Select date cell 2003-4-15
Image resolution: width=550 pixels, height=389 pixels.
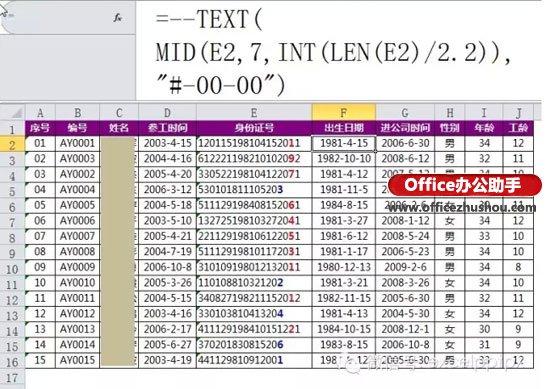click(167, 143)
